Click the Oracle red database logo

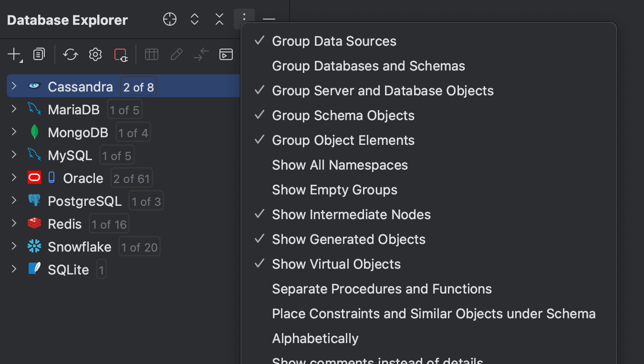pyautogui.click(x=34, y=177)
